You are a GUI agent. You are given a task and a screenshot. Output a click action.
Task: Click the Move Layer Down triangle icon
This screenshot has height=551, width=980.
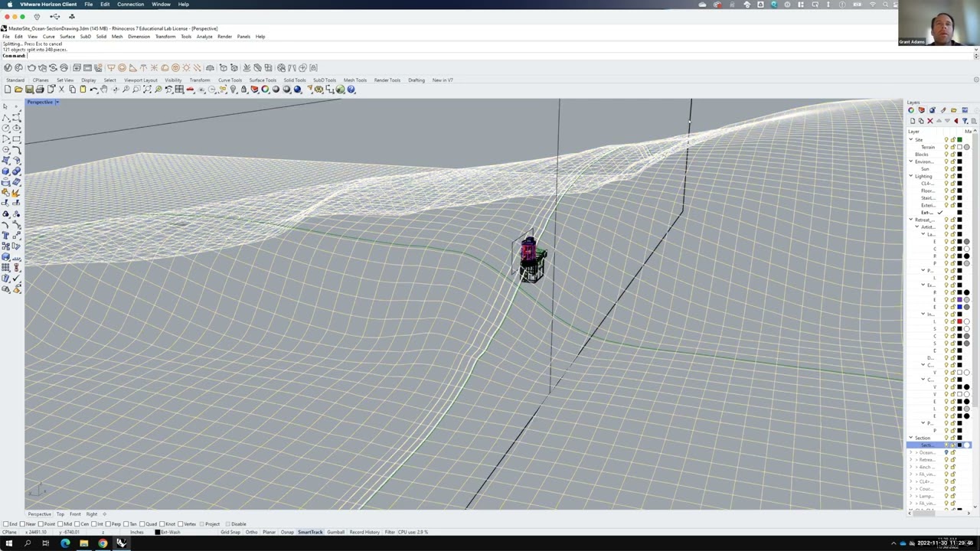[947, 121]
